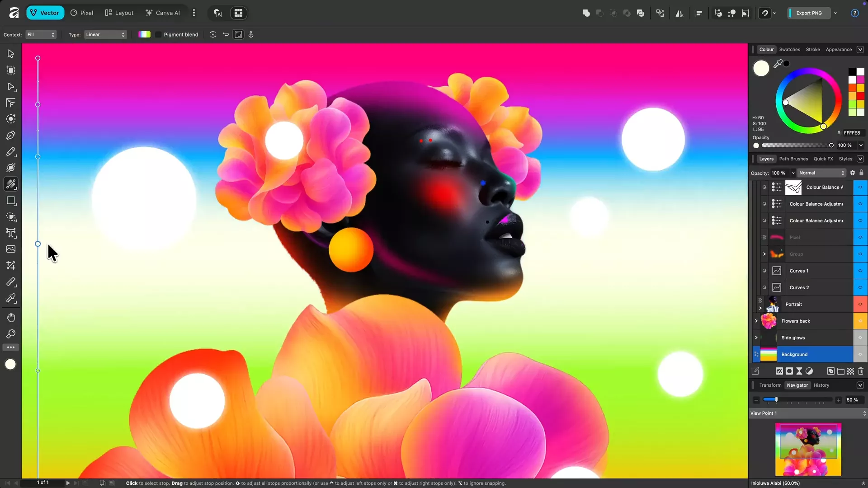Viewport: 868px width, 488px height.
Task: Open the blend mode dropdown showing Normal
Action: [821, 173]
